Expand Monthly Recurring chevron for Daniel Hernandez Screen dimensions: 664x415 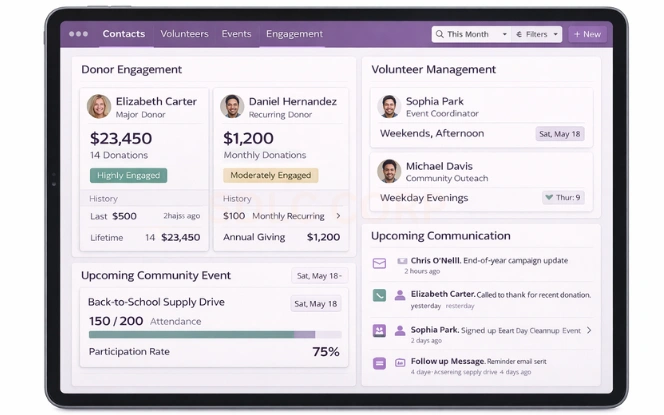338,216
